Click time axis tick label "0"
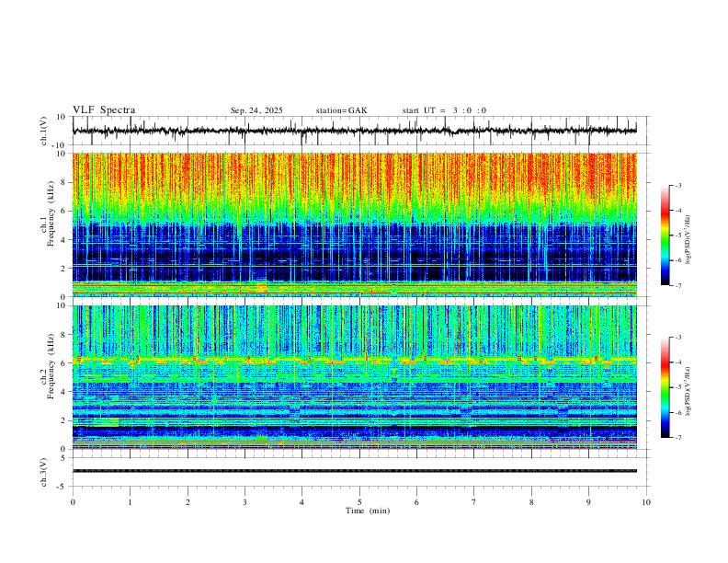Image resolution: width=728 pixels, height=563 pixels. (x=73, y=502)
